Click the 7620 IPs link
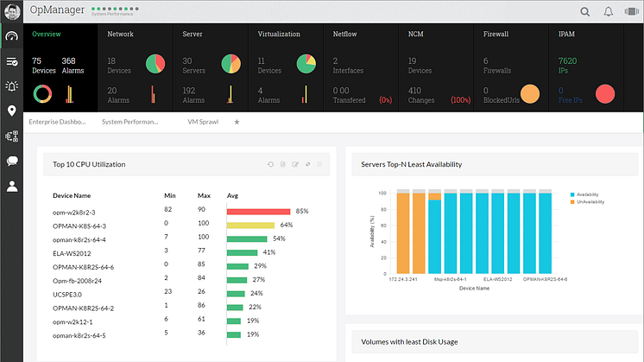644x362 pixels. 567,66
